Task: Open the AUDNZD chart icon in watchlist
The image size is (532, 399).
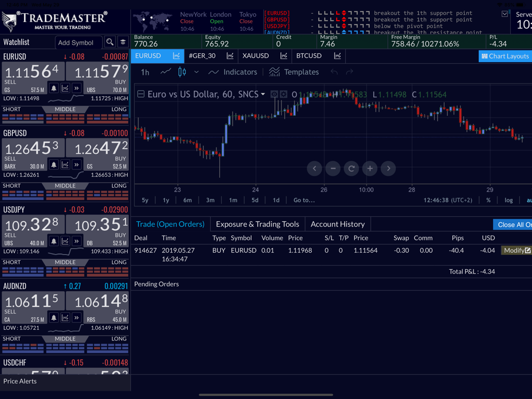Action: coord(65,318)
